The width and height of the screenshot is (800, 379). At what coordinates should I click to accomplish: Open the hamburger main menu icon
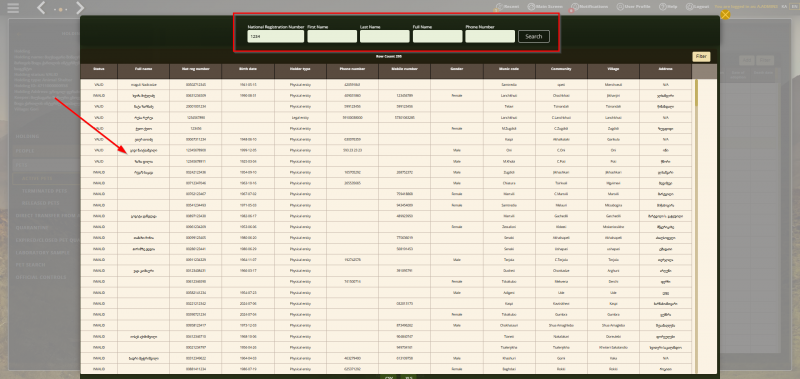pyautogui.click(x=13, y=8)
